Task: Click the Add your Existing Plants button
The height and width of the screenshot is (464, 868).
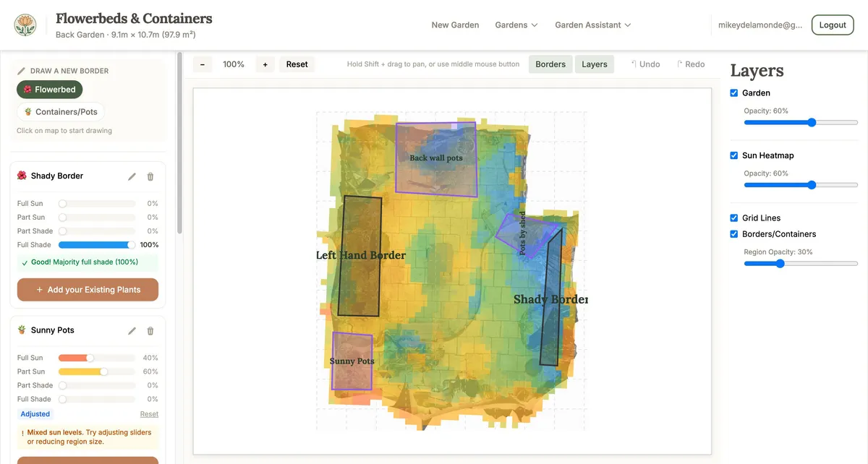Action: point(88,289)
